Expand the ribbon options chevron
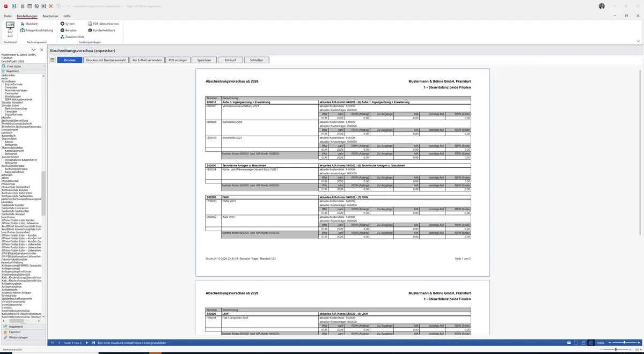644x354 pixels. tap(639, 41)
